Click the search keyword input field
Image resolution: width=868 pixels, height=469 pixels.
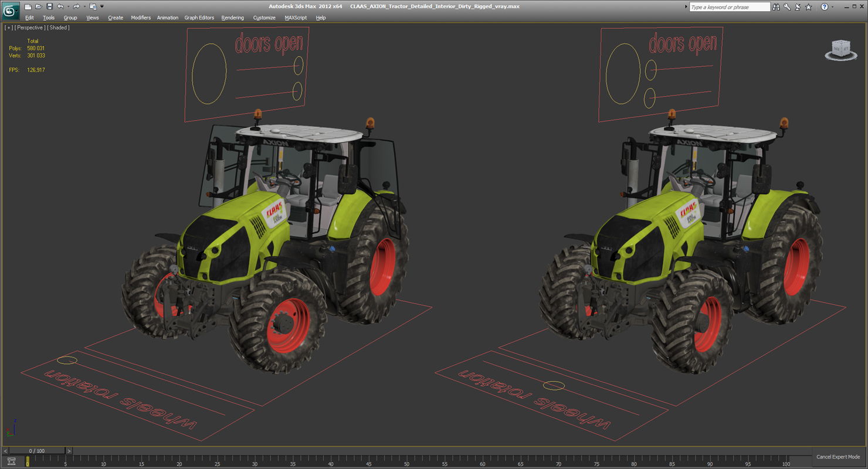[x=730, y=7]
